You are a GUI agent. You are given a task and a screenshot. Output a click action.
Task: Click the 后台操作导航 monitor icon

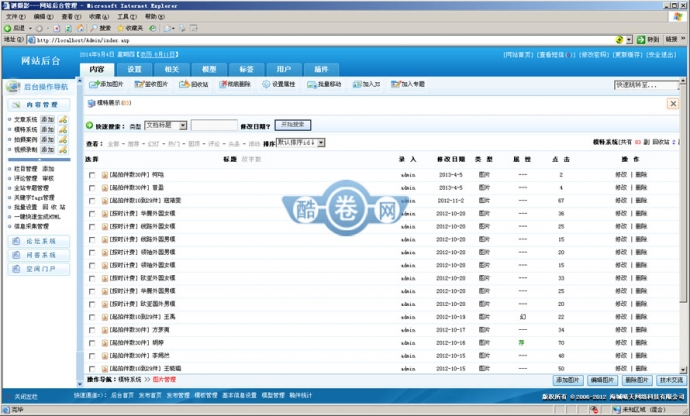coord(13,87)
